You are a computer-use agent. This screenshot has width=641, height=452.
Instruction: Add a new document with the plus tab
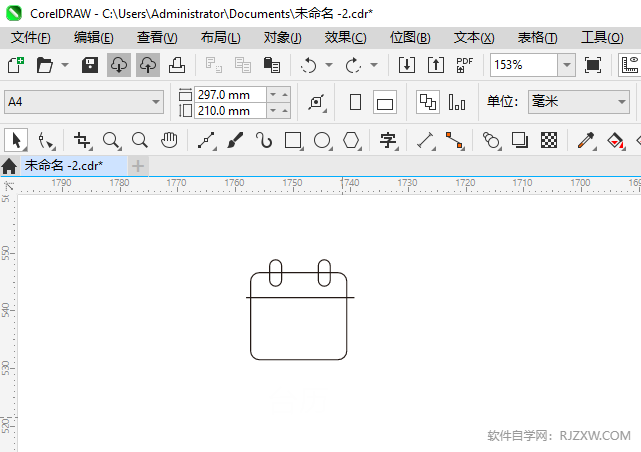coord(138,166)
